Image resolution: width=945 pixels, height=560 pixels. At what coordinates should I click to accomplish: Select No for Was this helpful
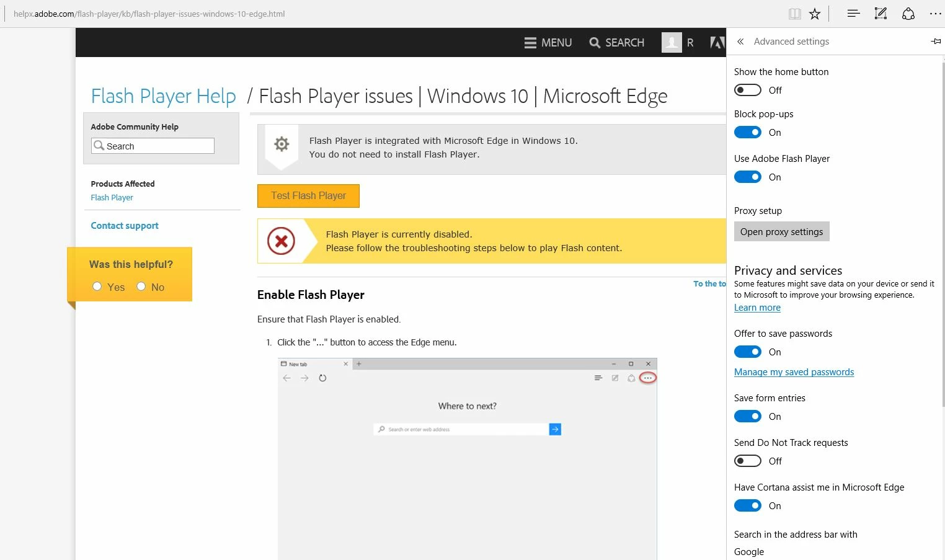(x=141, y=287)
